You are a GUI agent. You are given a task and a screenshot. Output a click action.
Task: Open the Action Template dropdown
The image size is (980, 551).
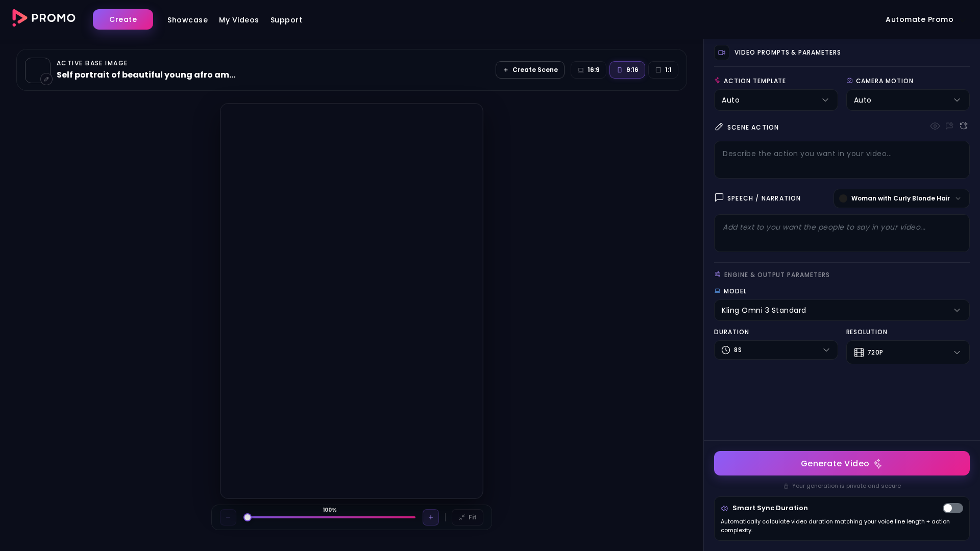[776, 100]
